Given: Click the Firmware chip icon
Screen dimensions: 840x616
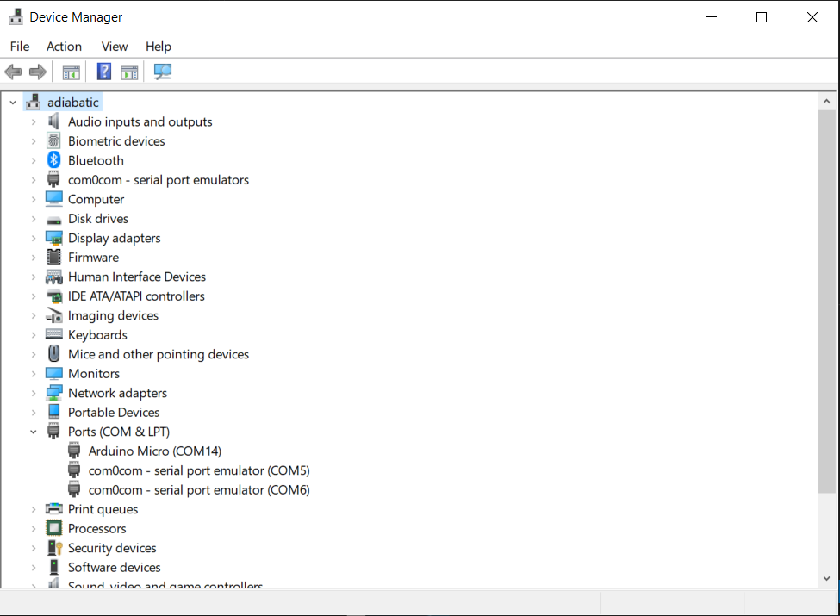Looking at the screenshot, I should pos(53,257).
